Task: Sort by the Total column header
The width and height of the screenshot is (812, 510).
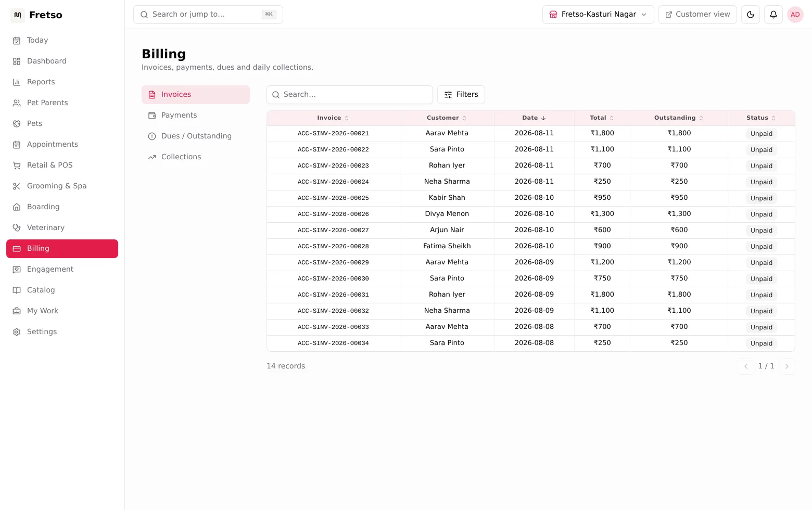Action: pyautogui.click(x=602, y=118)
